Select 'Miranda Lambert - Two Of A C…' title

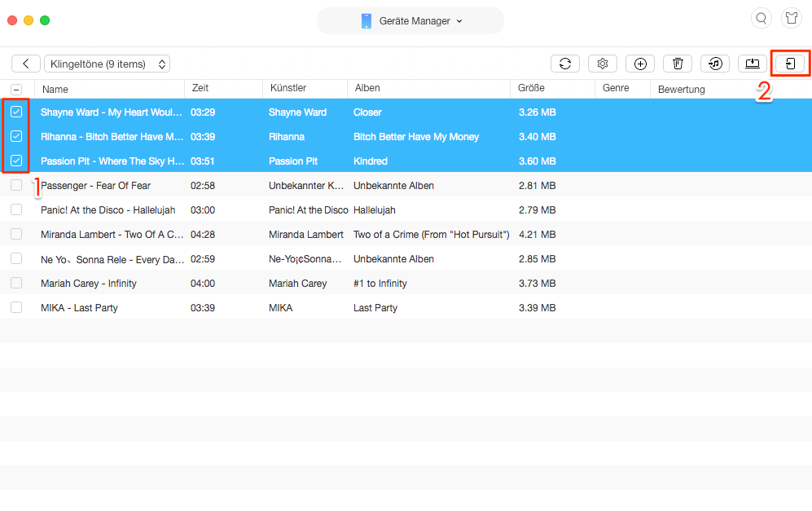click(112, 234)
